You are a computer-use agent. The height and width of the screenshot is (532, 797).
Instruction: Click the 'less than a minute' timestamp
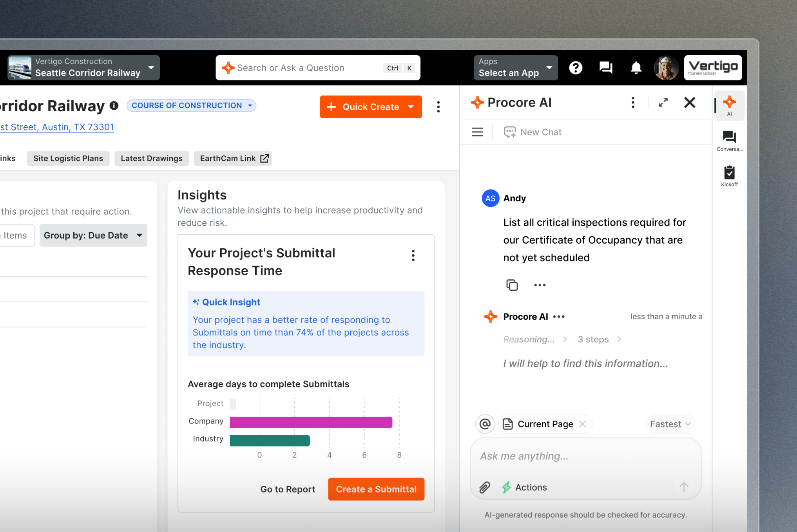click(x=666, y=317)
